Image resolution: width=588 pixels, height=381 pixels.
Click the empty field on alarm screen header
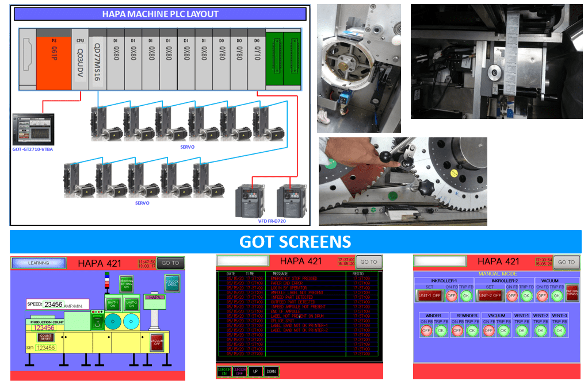point(243,260)
